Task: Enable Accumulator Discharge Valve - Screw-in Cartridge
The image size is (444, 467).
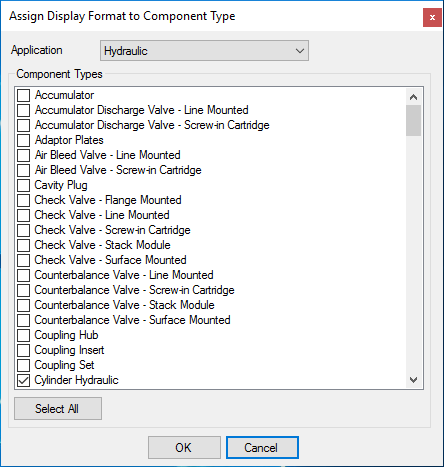Action: coord(23,125)
